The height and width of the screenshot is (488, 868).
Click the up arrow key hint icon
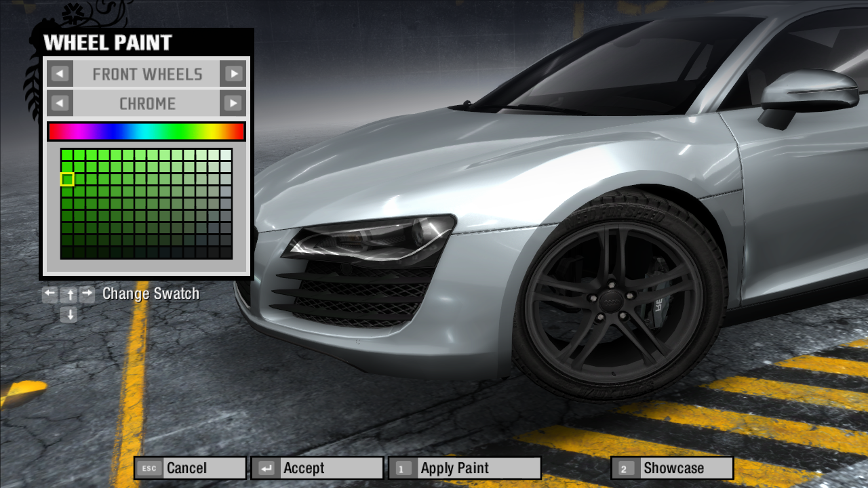click(69, 294)
